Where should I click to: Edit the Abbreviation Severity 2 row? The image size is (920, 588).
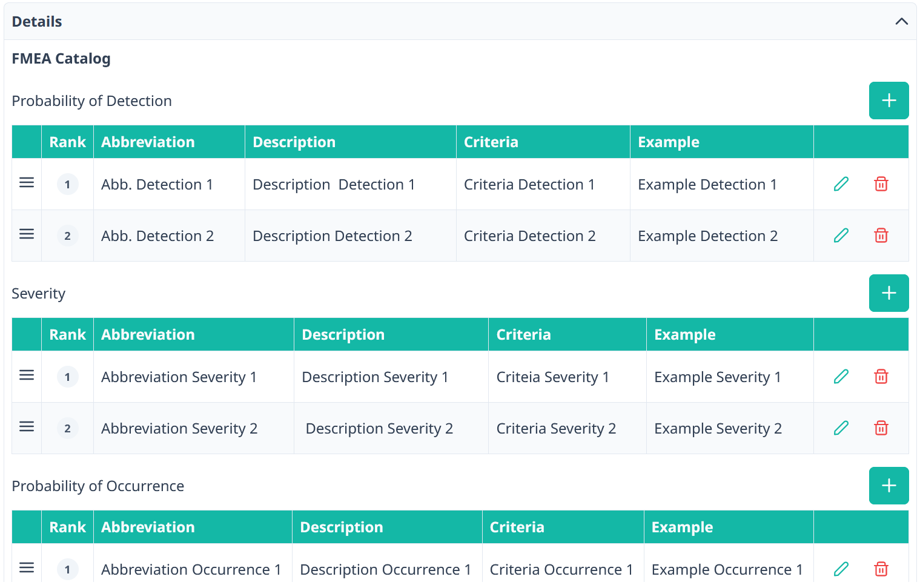coord(841,428)
